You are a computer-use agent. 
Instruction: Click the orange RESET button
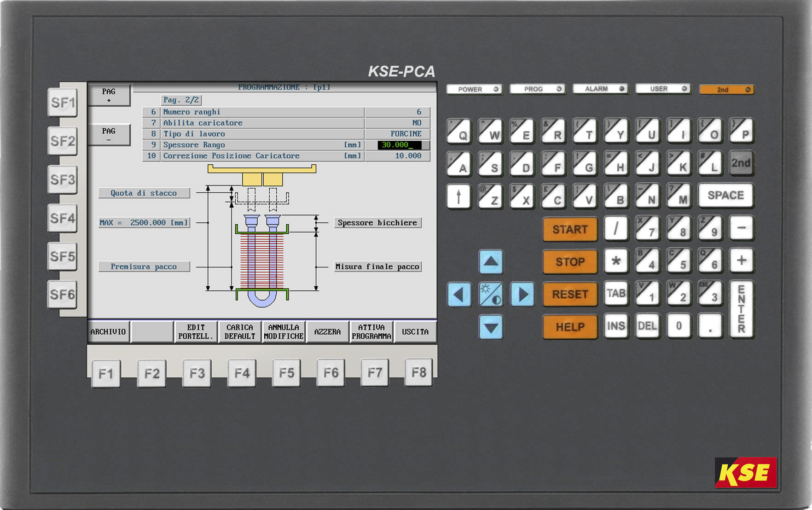(570, 294)
